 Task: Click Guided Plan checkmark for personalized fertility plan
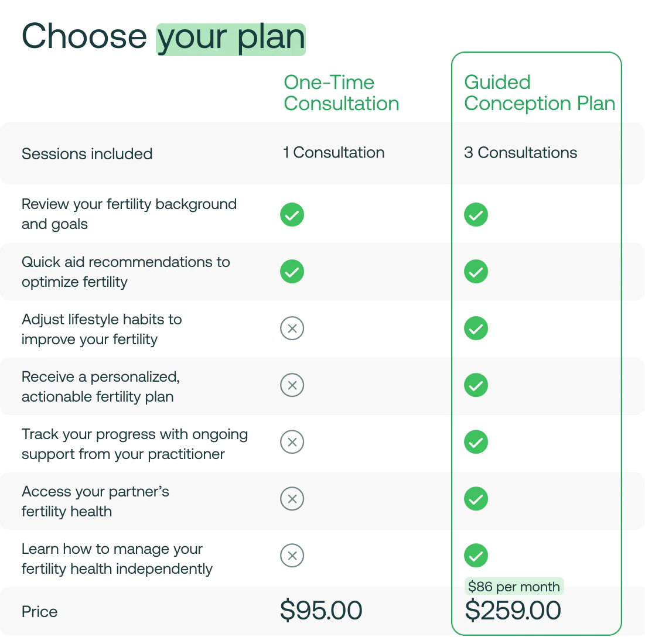pyautogui.click(x=476, y=385)
